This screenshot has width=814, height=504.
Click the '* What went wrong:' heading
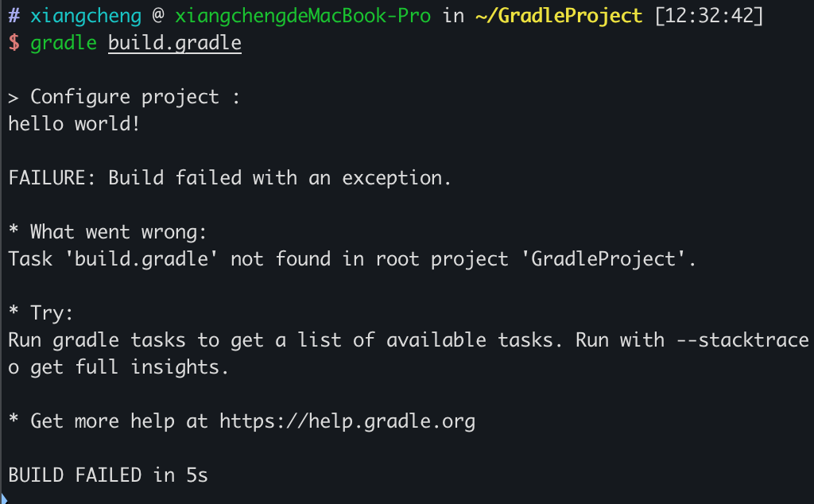coord(107,232)
